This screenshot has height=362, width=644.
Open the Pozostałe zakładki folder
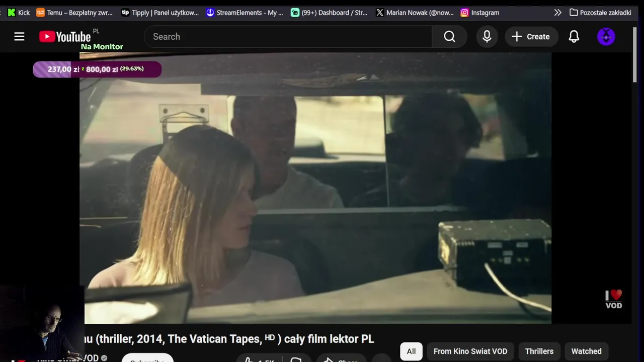[600, 13]
